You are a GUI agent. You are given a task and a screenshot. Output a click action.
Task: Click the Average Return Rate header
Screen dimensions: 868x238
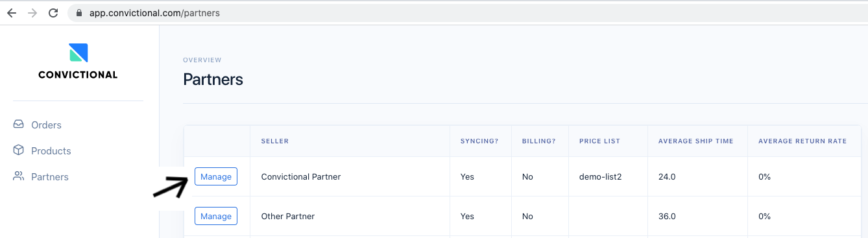[x=802, y=141]
